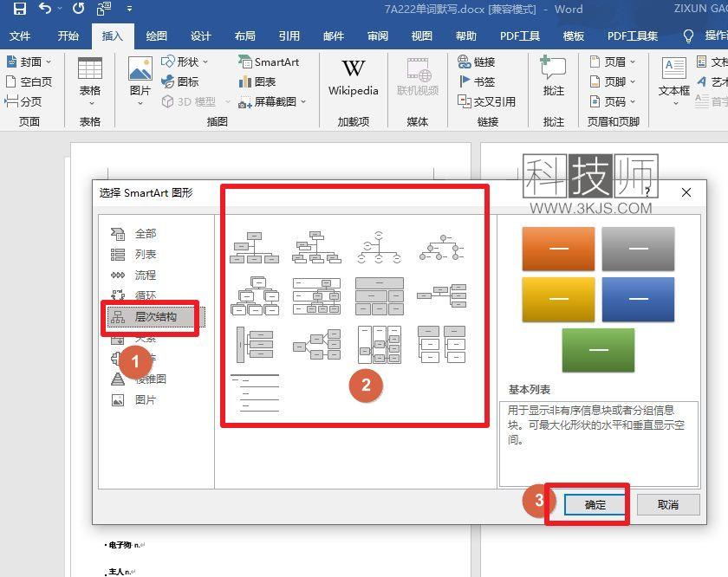
Task: Open the 设计 ribbon tab
Action: 200,36
